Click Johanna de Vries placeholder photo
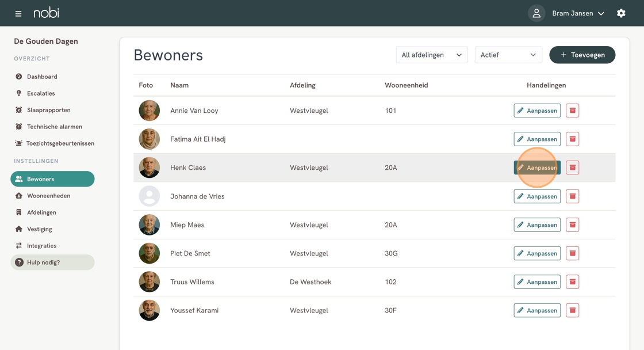This screenshot has height=350, width=644. [x=149, y=196]
